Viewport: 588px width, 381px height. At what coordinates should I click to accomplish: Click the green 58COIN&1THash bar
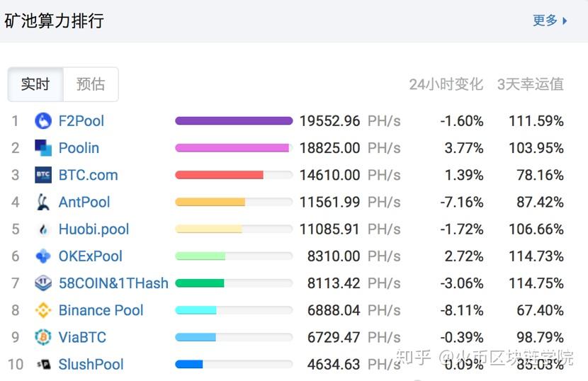(200, 283)
